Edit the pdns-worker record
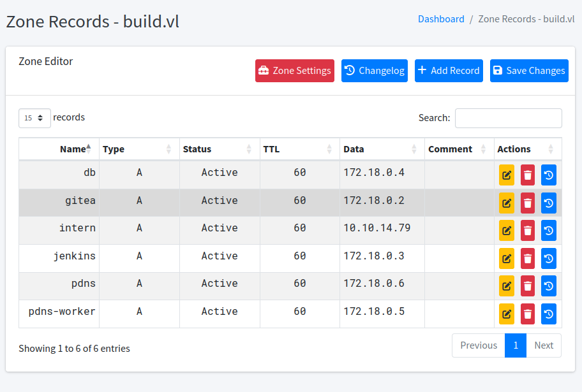This screenshot has height=392, width=582. 507,314
